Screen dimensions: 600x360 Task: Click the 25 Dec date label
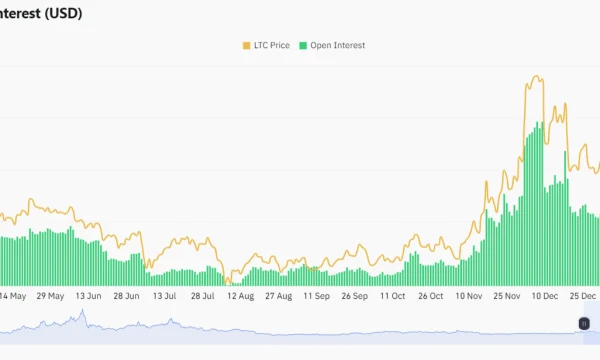(x=582, y=296)
